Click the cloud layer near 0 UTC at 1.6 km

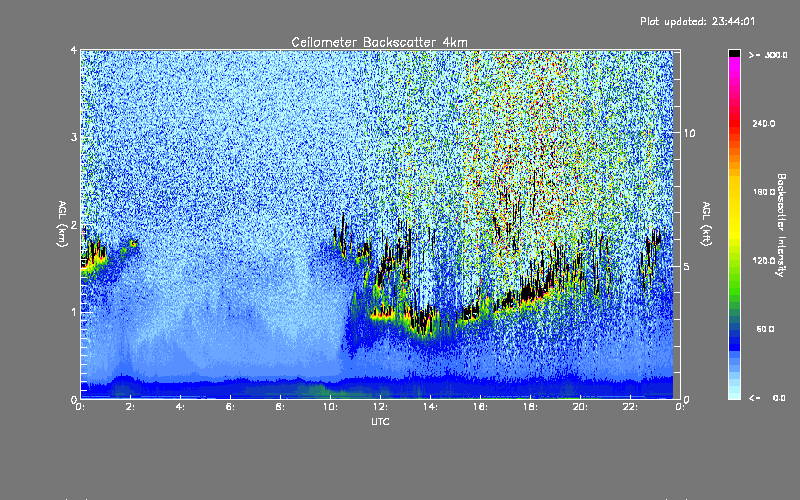pyautogui.click(x=93, y=259)
